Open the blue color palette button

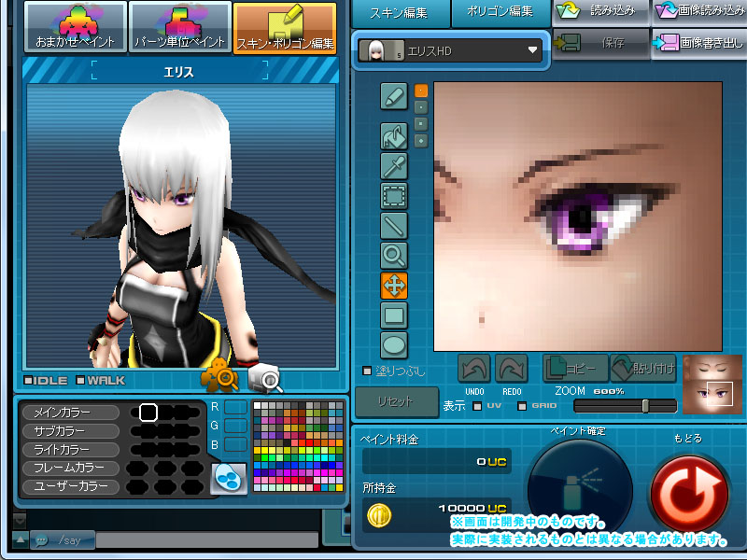(x=229, y=479)
